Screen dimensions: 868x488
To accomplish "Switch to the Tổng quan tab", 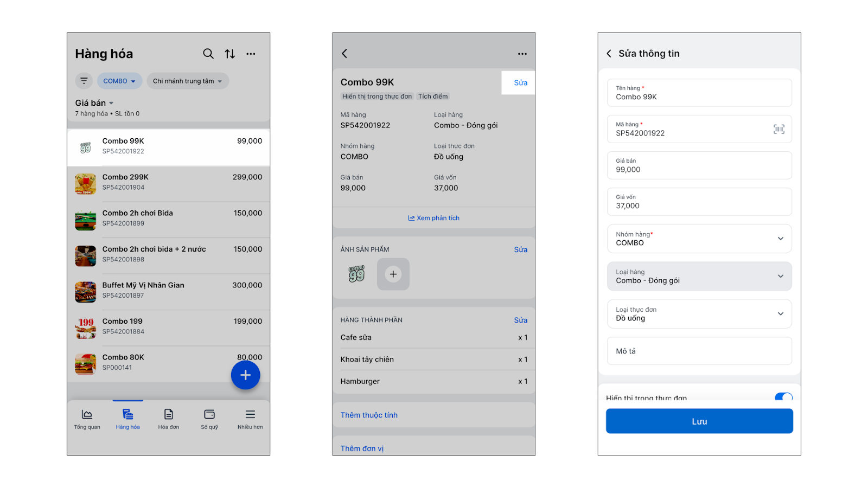I will tap(87, 419).
